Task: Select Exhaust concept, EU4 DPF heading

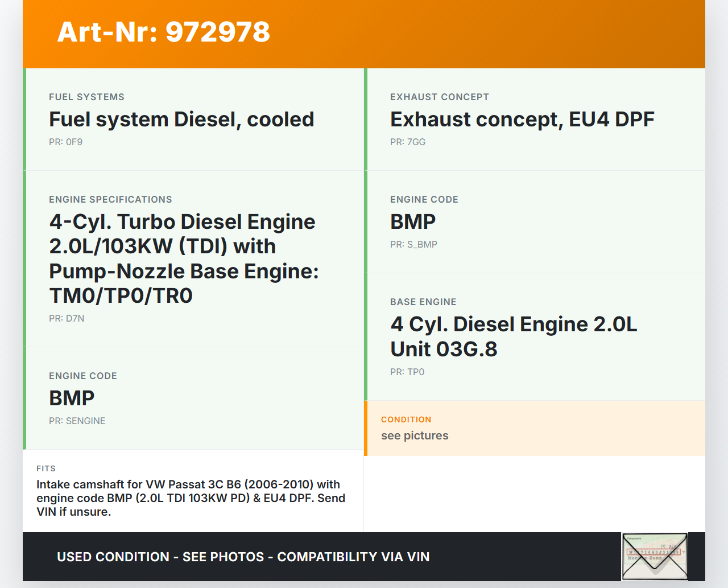Action: [522, 120]
